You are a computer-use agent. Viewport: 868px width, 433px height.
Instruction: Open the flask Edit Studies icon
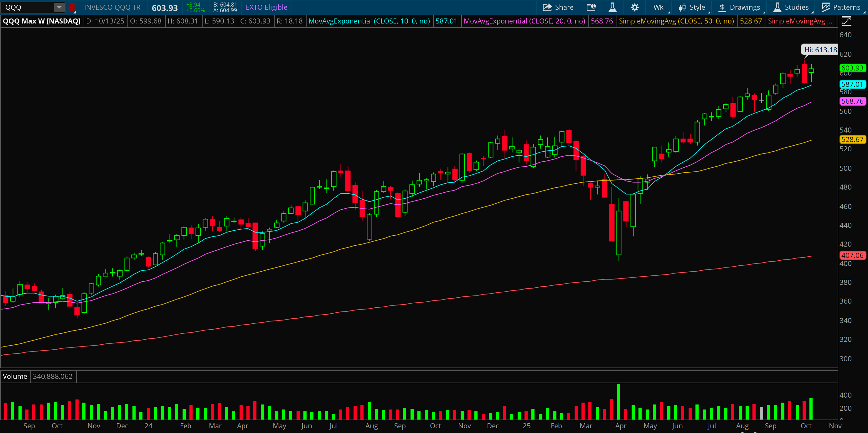point(612,8)
